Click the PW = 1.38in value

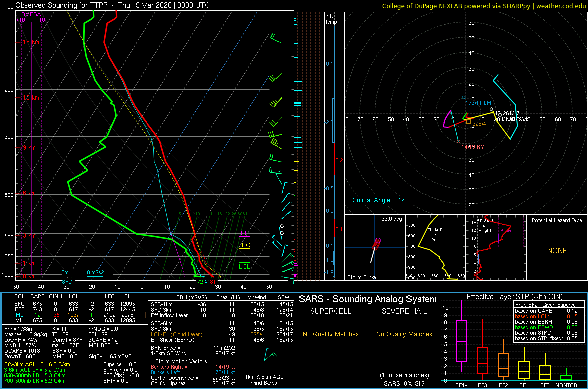point(19,329)
